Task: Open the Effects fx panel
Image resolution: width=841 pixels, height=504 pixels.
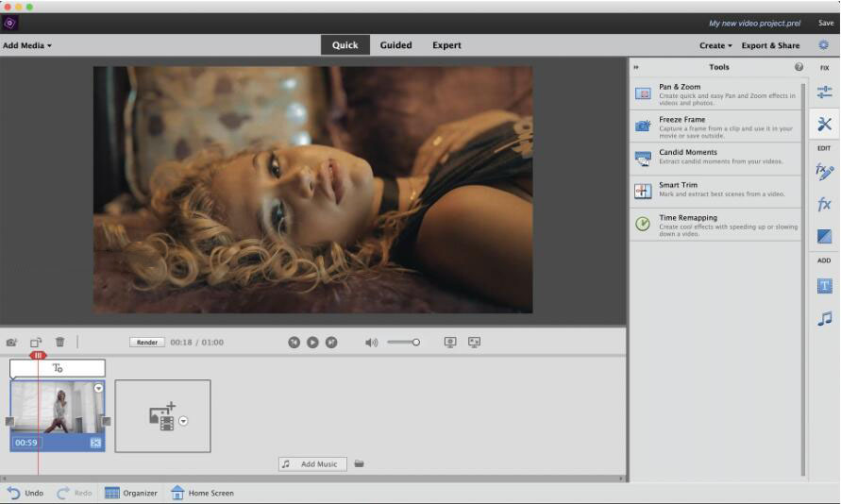Action: point(824,204)
